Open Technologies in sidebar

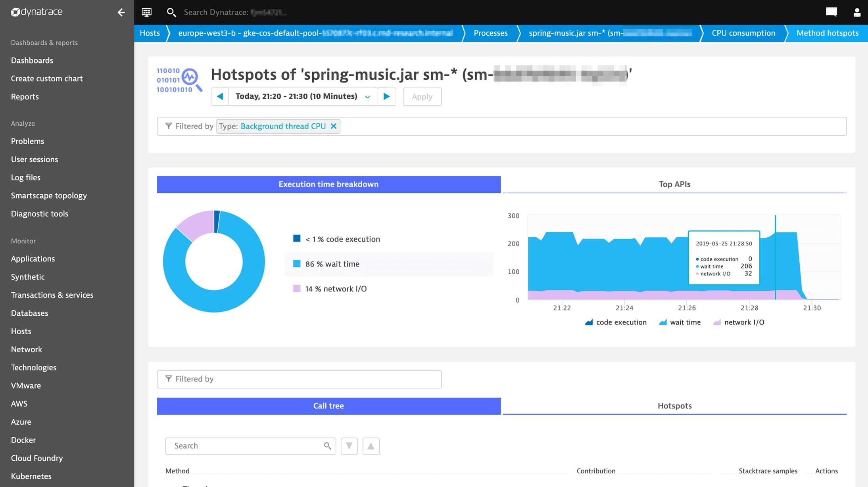(34, 368)
